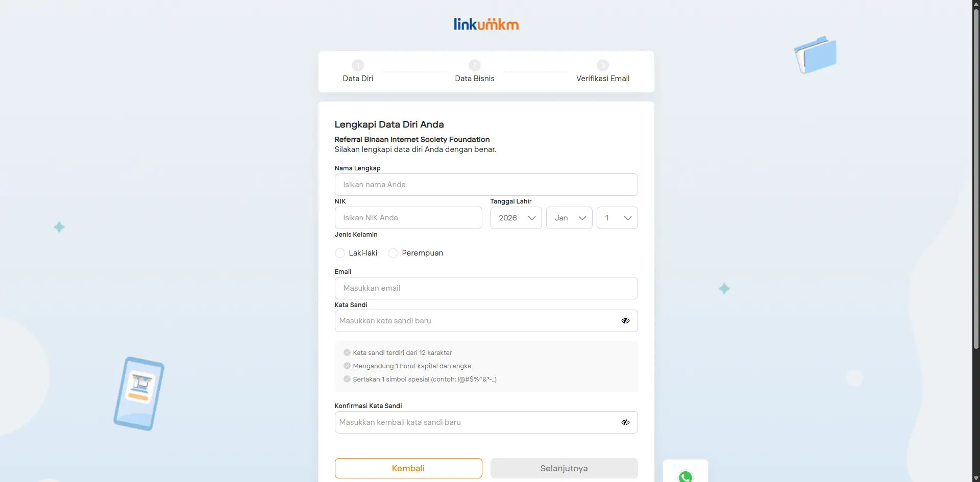This screenshot has width=980, height=482.
Task: Open the birth day dropdown showing 1
Action: coord(617,218)
